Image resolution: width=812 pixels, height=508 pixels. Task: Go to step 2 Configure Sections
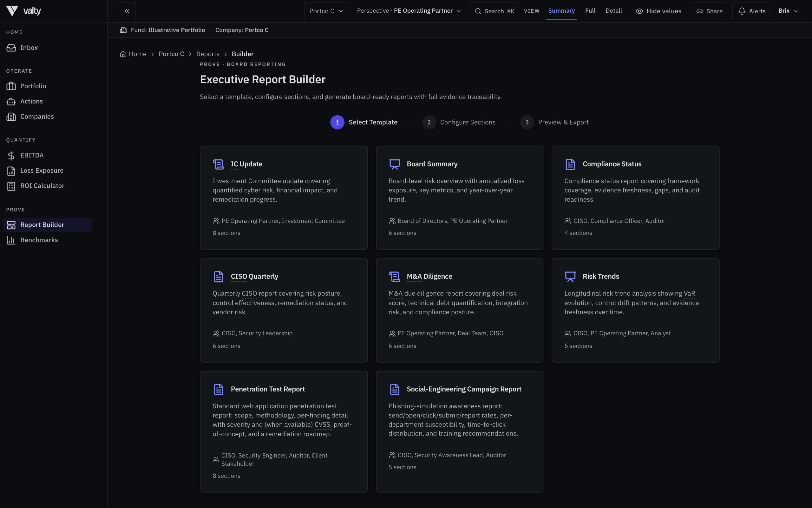click(x=459, y=122)
